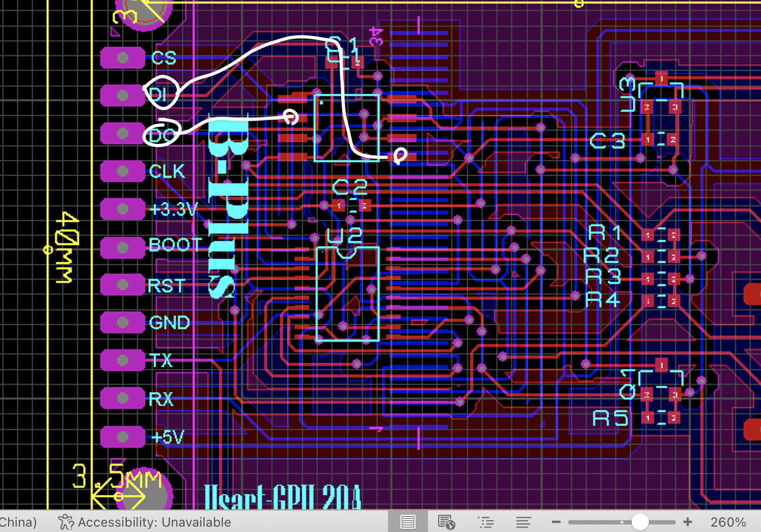Click the 40MM dimension label
The width and height of the screenshot is (761, 532).
[67, 247]
